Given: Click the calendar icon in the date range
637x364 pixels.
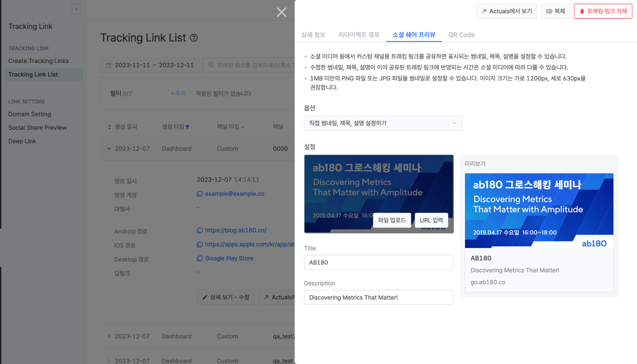Looking at the screenshot, I should tap(108, 66).
